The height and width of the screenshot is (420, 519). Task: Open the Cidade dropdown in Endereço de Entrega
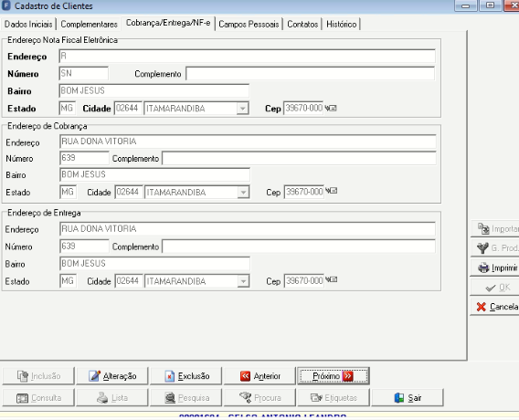point(243,281)
